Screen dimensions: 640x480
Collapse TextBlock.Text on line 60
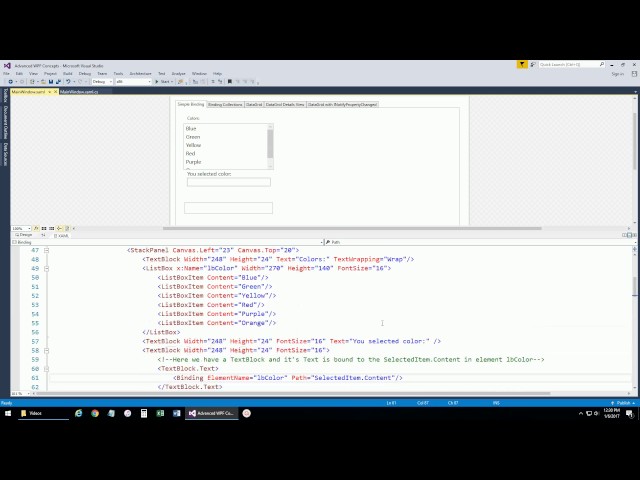(47, 369)
